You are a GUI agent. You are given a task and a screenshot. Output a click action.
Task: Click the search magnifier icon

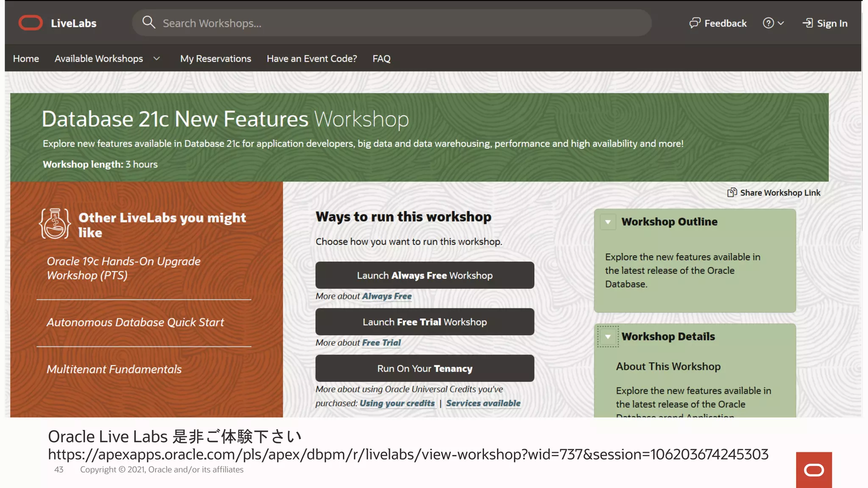(148, 22)
